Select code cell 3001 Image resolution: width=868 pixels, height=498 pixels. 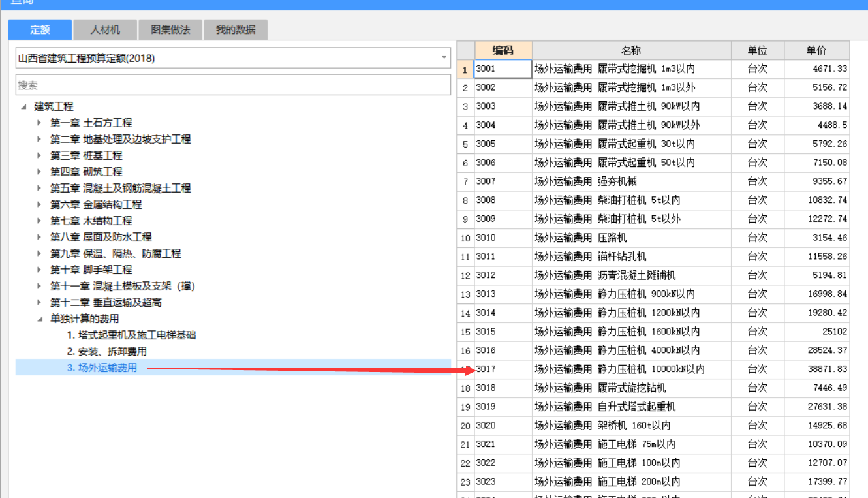503,69
